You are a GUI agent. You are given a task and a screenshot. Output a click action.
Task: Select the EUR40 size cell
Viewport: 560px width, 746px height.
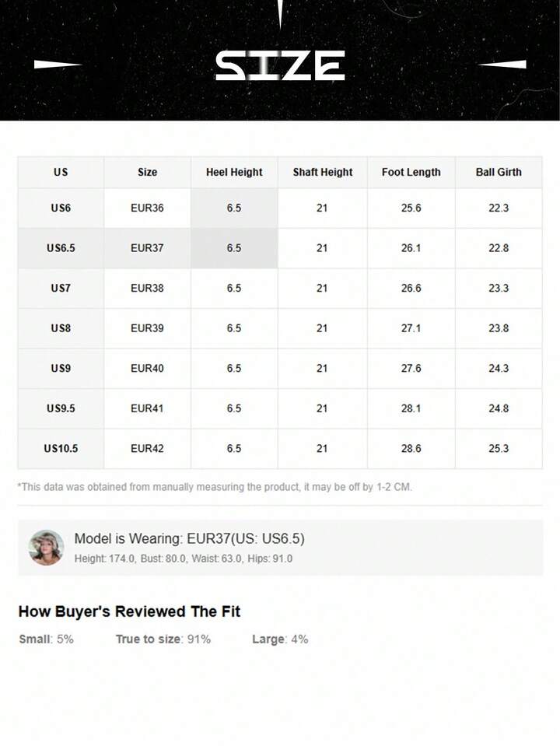point(147,368)
